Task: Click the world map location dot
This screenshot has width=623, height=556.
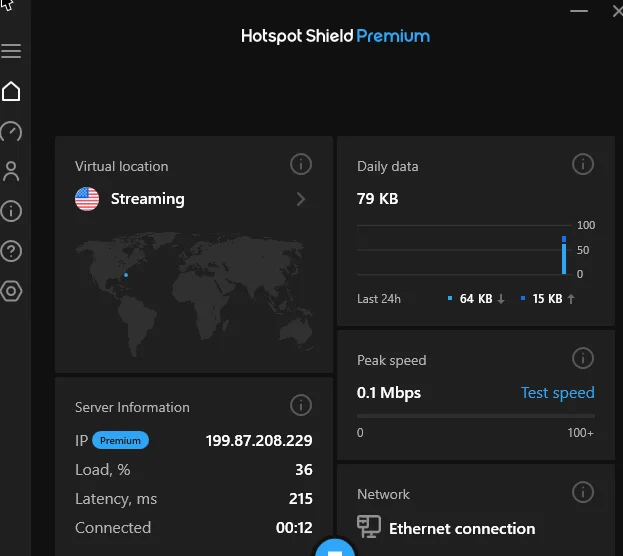Action: tap(126, 275)
